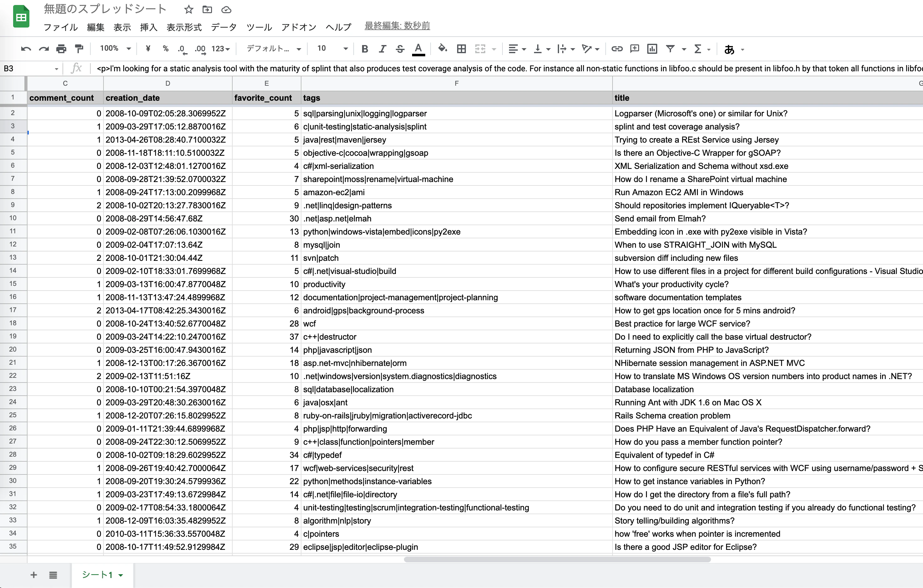Open the 123 number format dropdown
This screenshot has width=923, height=588.
click(221, 49)
